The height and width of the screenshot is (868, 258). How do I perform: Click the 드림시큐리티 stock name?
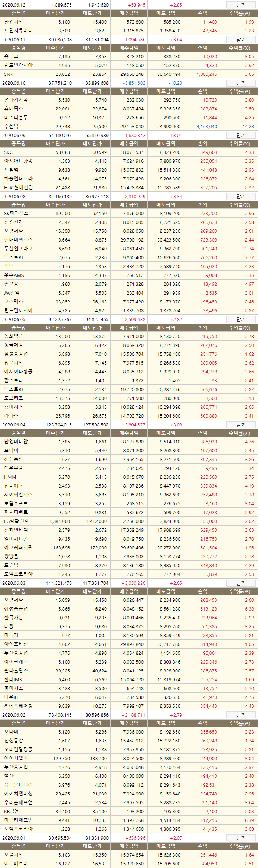click(x=18, y=31)
